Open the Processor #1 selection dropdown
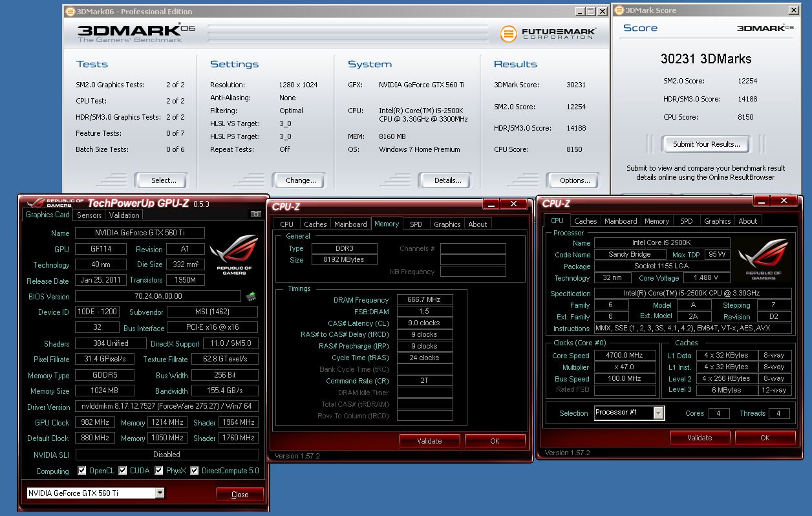 pyautogui.click(x=659, y=413)
